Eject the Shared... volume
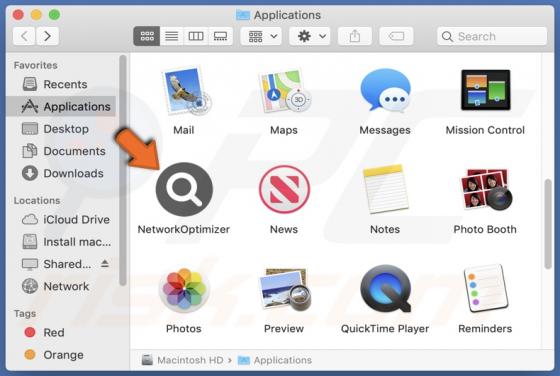 coord(105,264)
